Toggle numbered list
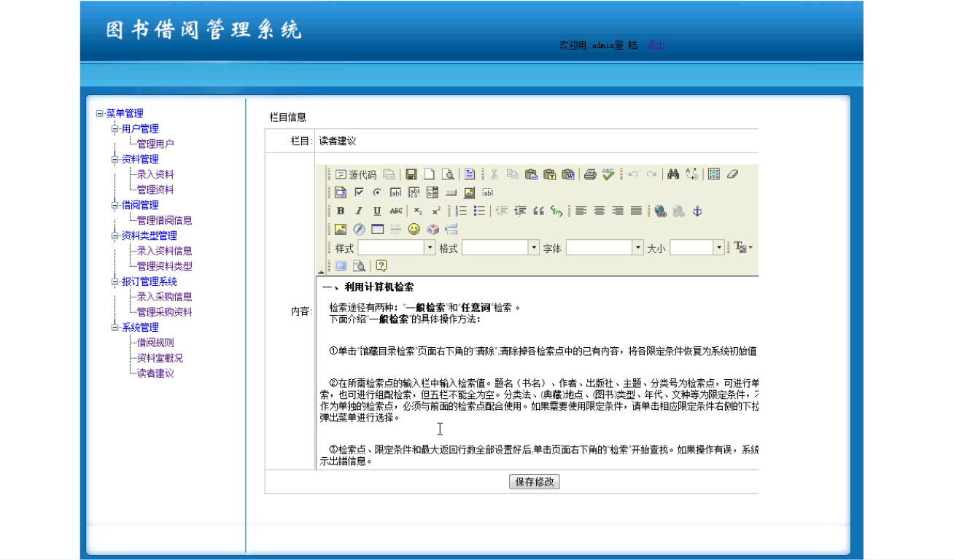This screenshot has width=954, height=560. [461, 211]
